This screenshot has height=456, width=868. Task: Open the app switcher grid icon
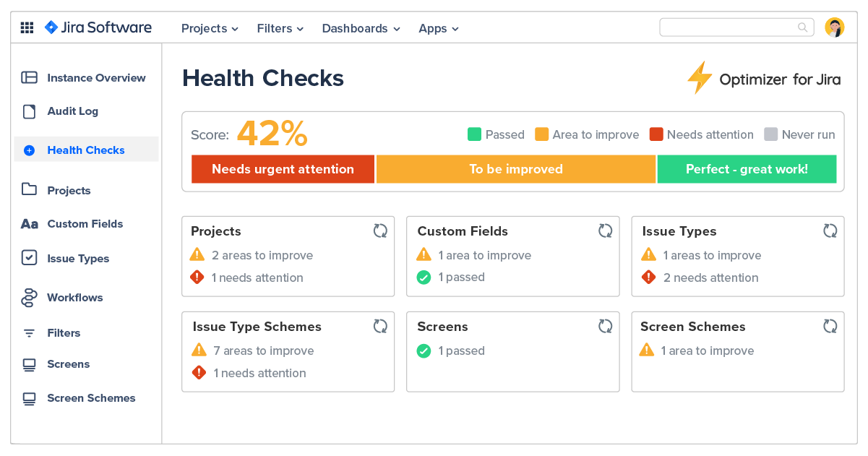[x=27, y=28]
